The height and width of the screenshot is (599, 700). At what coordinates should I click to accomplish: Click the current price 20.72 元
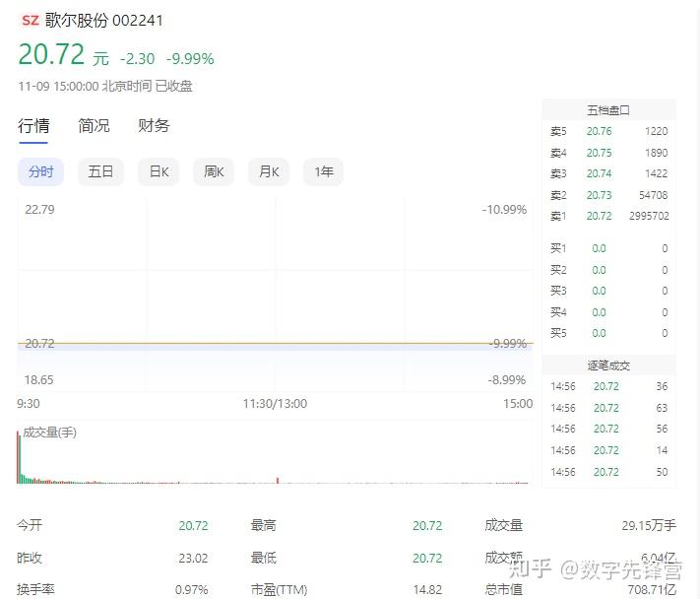63,54
